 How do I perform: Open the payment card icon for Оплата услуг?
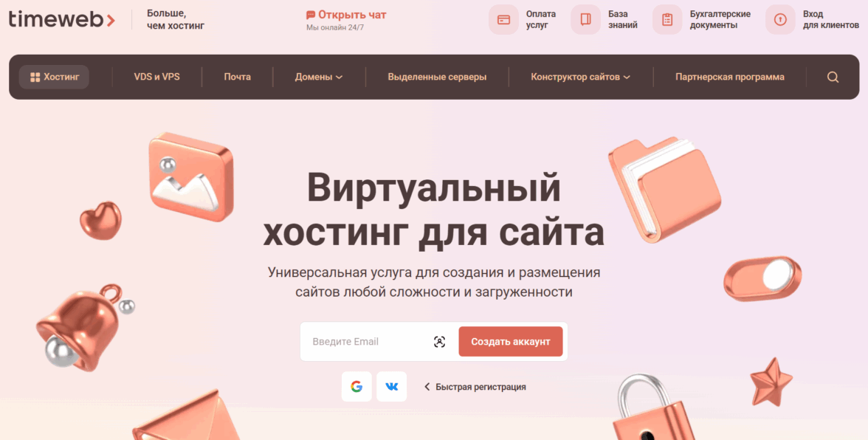coord(503,20)
